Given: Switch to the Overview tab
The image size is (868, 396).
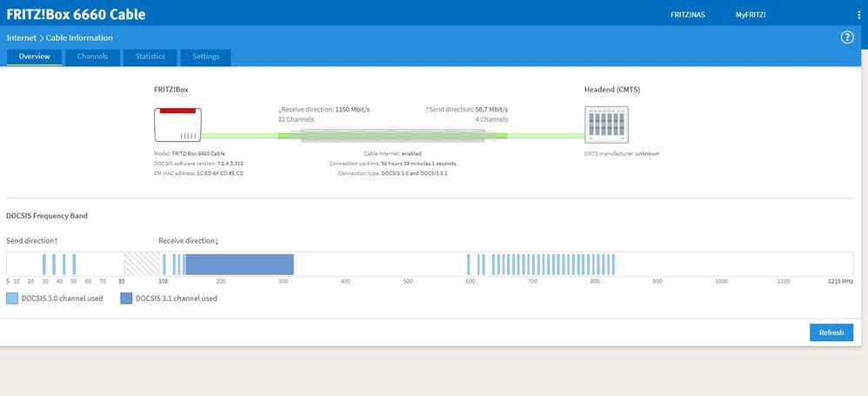Looking at the screenshot, I should (x=34, y=57).
